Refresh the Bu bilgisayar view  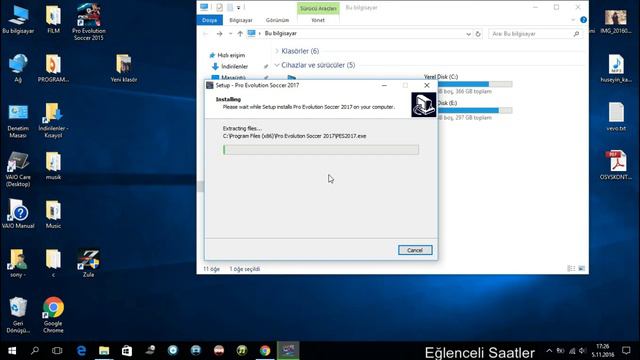pyautogui.click(x=478, y=34)
